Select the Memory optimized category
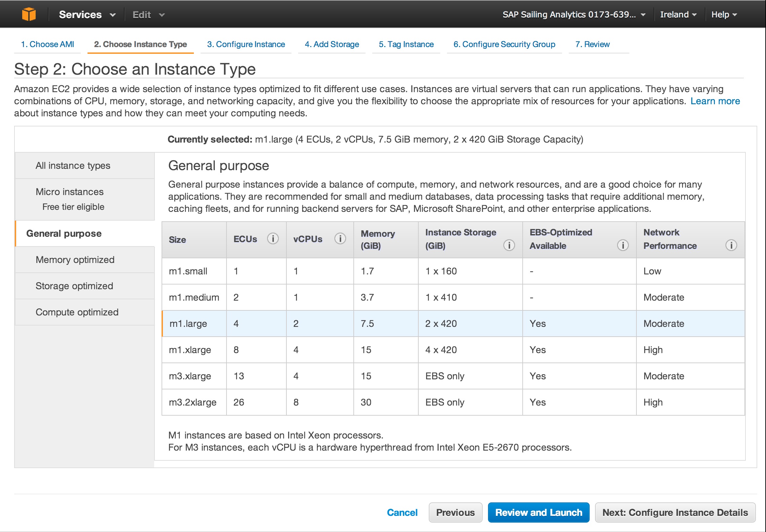The image size is (766, 532). (75, 260)
